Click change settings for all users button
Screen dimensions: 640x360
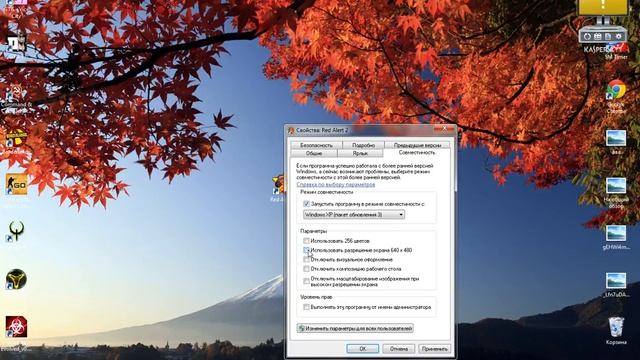point(355,328)
